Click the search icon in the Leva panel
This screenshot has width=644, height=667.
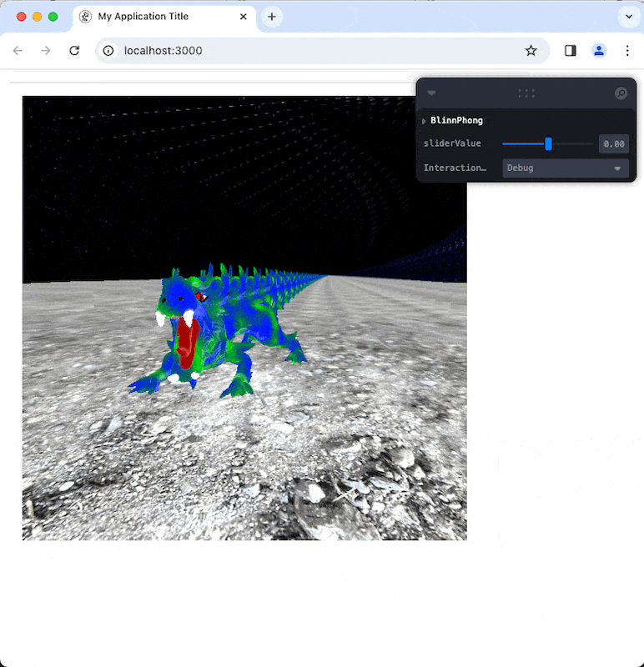(621, 93)
